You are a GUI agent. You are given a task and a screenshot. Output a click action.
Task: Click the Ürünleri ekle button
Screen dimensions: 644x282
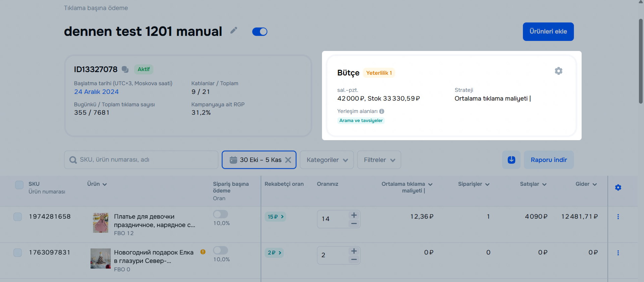coord(548,32)
